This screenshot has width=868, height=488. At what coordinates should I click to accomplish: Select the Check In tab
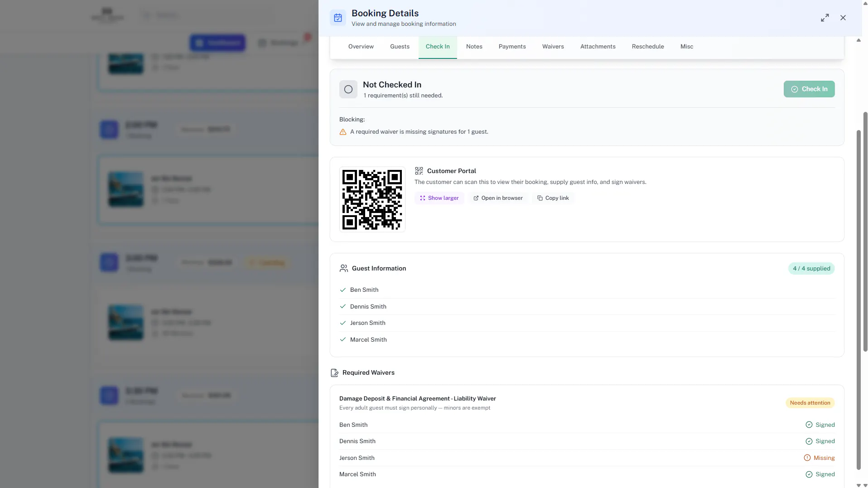[x=438, y=47]
